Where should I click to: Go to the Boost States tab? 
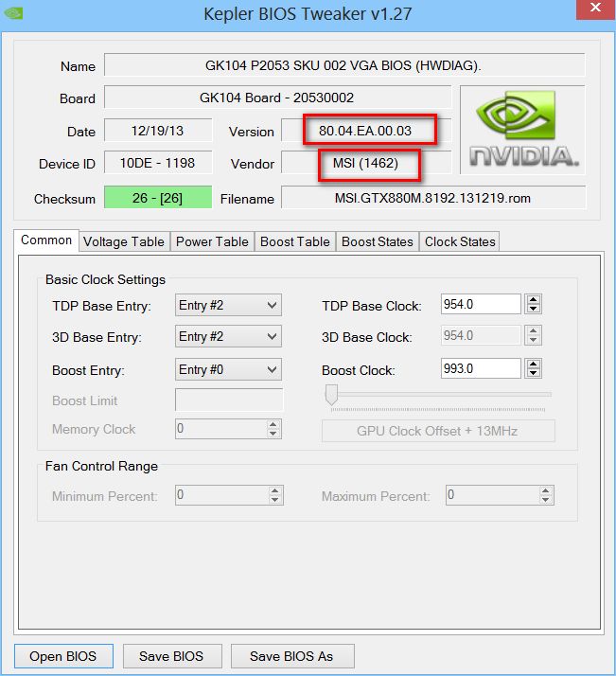(377, 241)
